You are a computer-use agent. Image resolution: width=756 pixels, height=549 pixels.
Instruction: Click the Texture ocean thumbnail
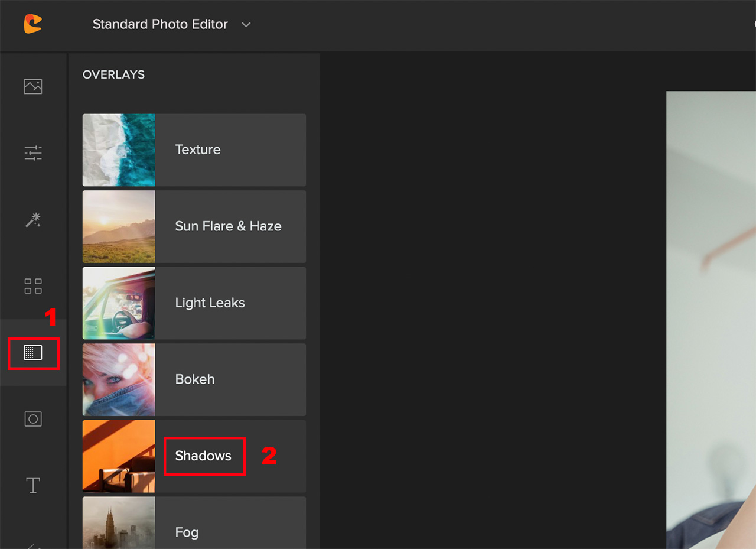[x=119, y=150]
